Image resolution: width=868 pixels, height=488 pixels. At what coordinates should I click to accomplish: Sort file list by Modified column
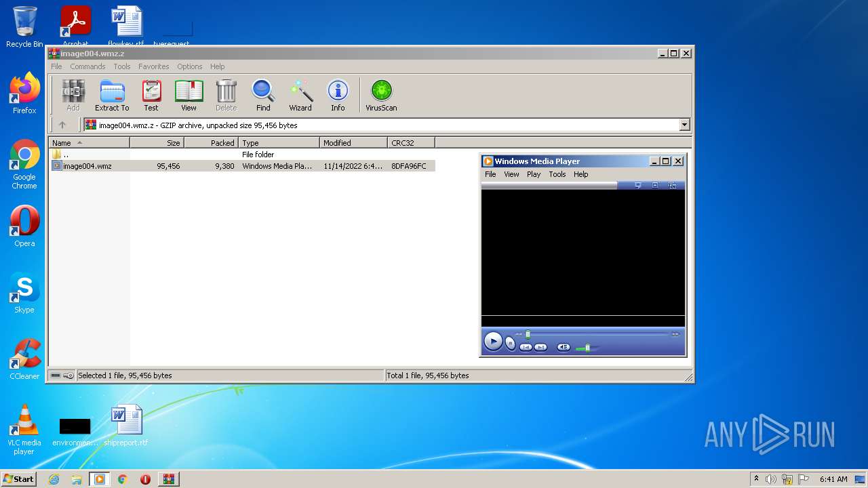(353, 143)
